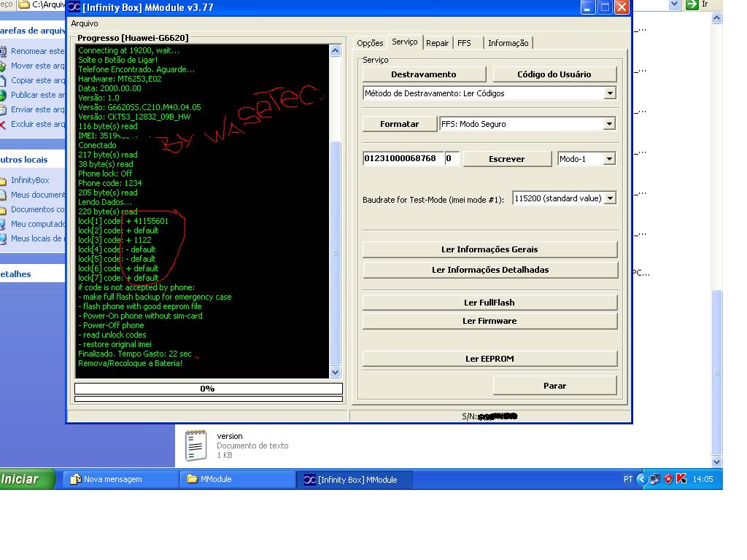The height and width of the screenshot is (560, 747).
Task: Open the FFS: Modo Seguro dropdown
Action: pos(609,124)
